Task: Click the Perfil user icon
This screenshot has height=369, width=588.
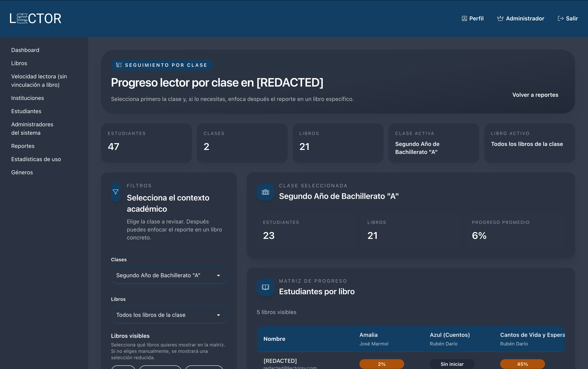Action: coord(464,19)
